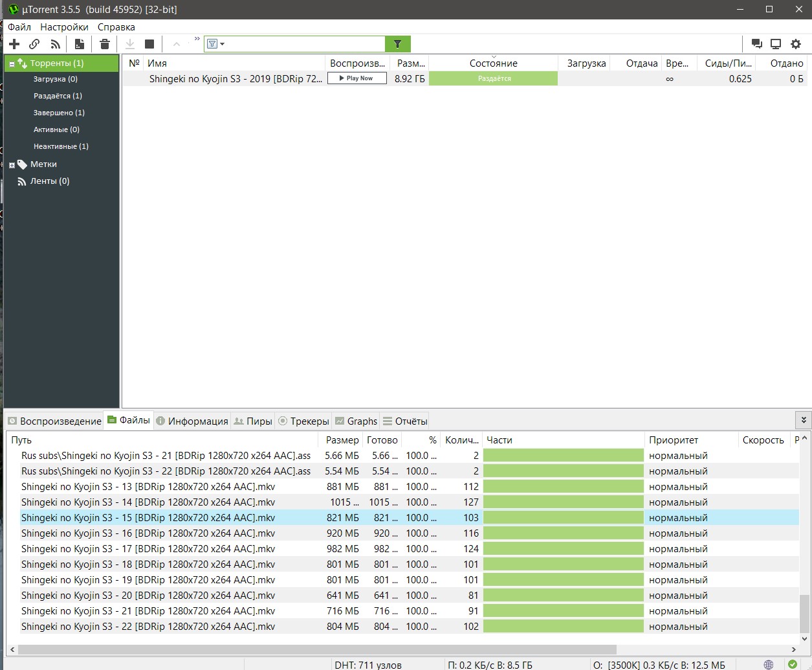Select Неактивные (1) category

[x=61, y=146]
